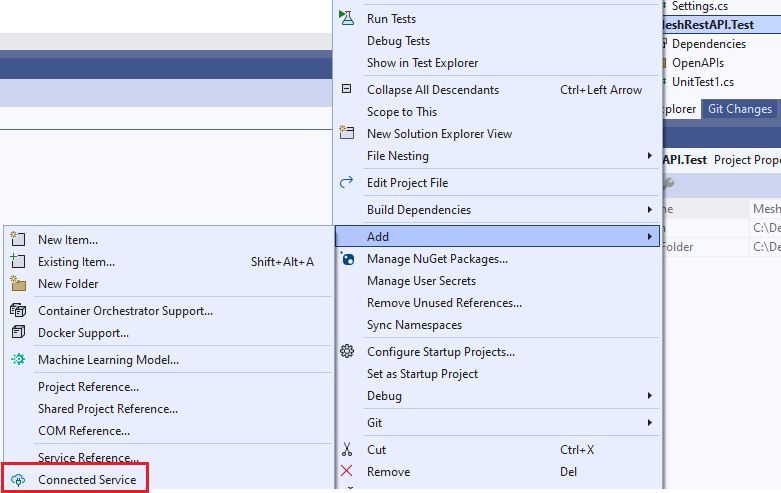
Task: Choose Remove Unused References
Action: [444, 303]
